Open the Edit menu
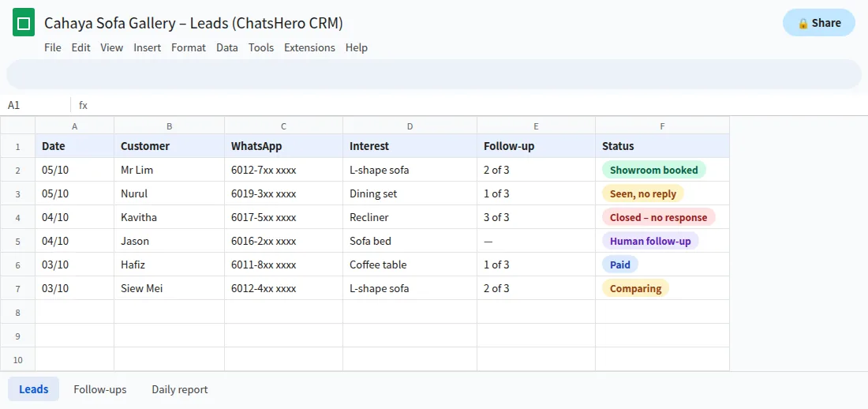 pos(80,47)
